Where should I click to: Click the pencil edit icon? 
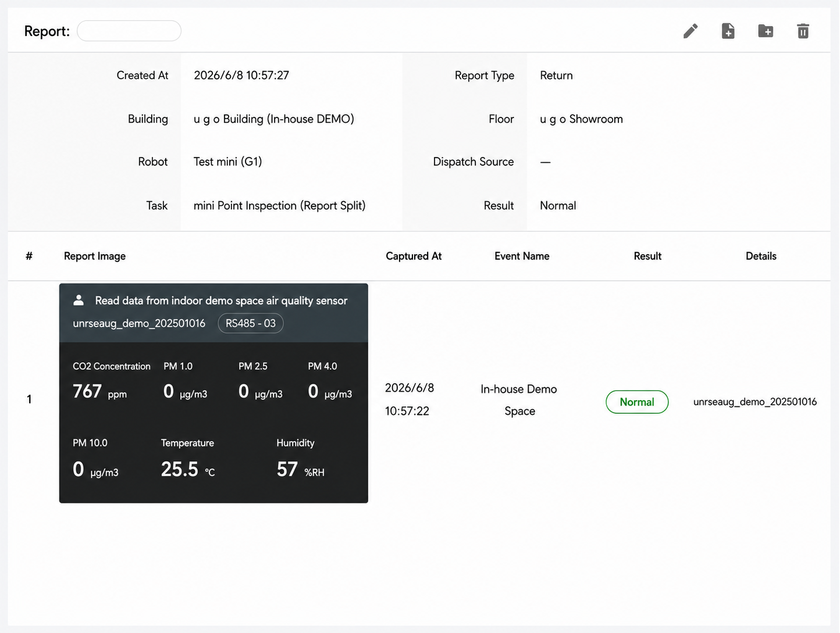click(690, 31)
